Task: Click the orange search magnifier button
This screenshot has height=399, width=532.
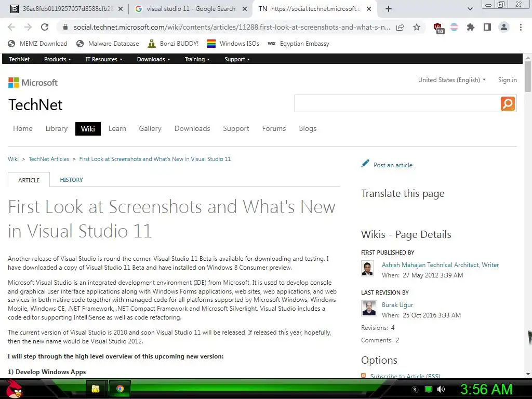Action: click(x=508, y=103)
